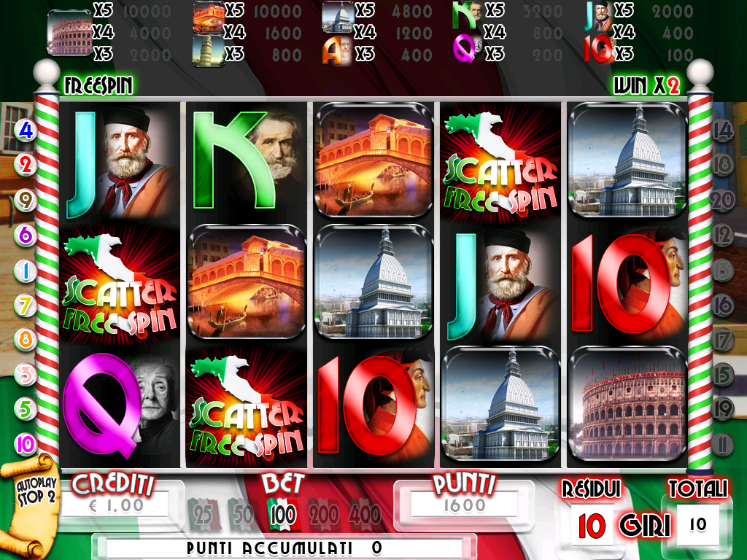Click payline 20 marker on right

pos(722,200)
